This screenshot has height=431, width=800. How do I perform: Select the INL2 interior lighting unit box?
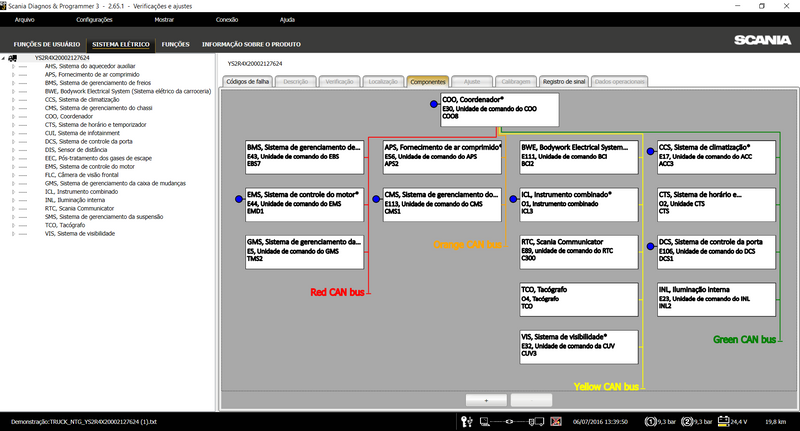point(716,299)
